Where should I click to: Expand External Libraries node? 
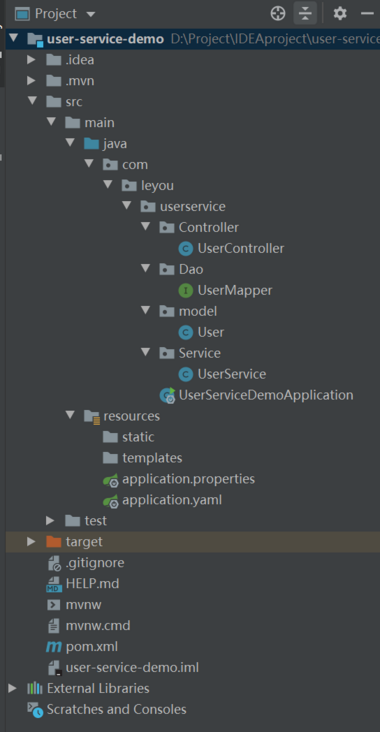13,689
